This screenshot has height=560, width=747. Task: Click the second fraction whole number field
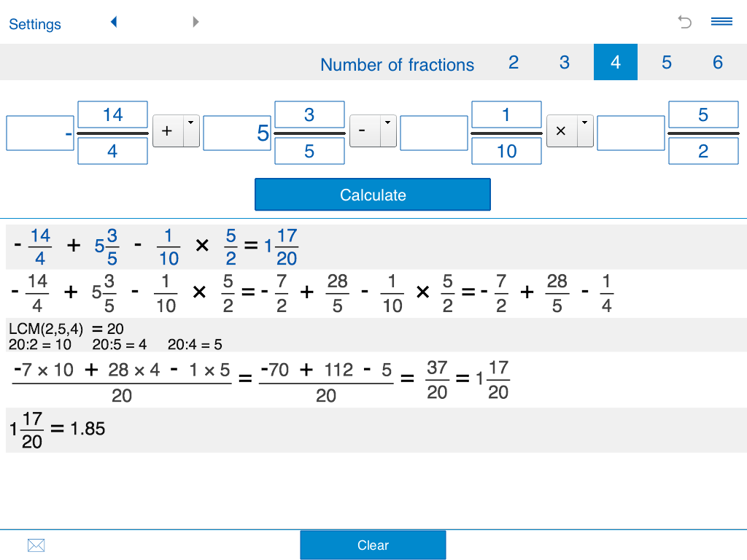point(237,133)
